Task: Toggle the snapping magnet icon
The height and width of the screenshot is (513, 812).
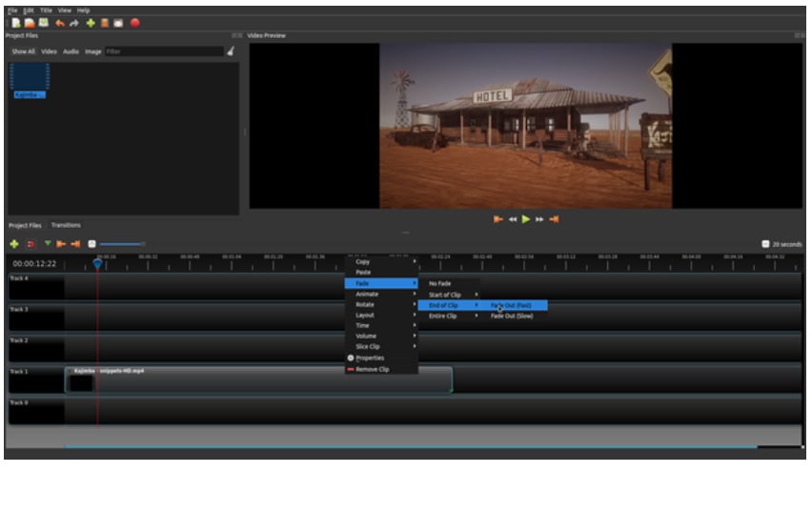Action: 31,244
